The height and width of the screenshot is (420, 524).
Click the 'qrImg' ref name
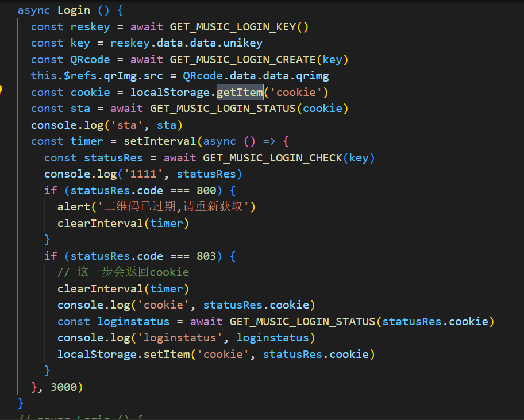[120, 76]
